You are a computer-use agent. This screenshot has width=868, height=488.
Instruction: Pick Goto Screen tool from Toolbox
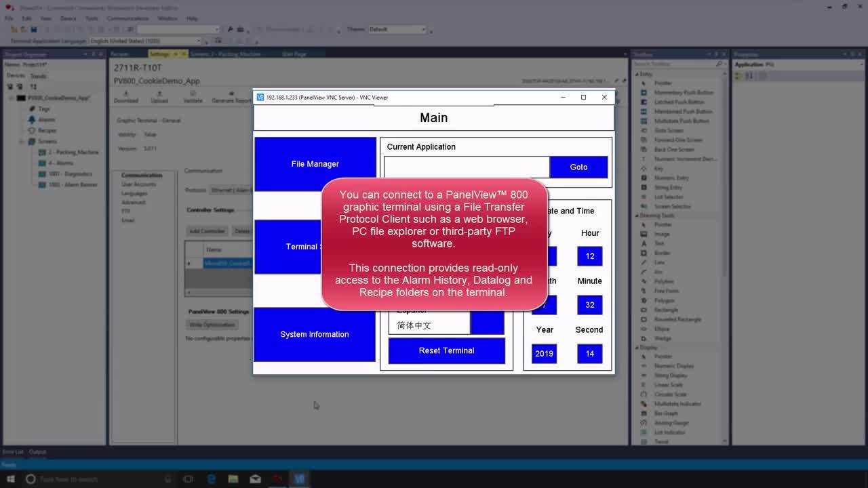(669, 130)
